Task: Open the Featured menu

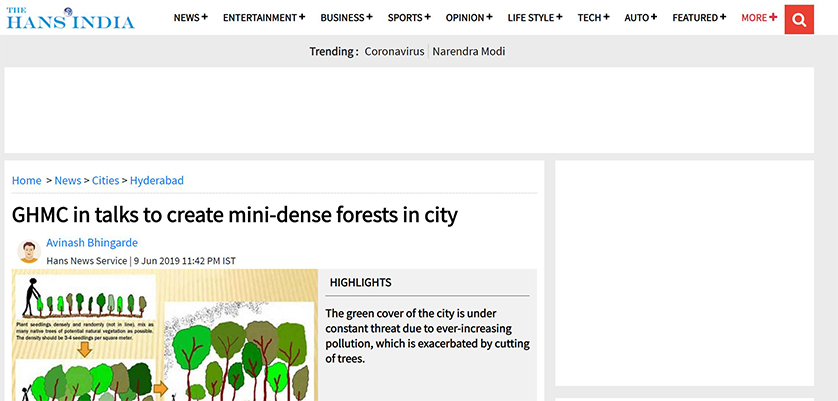Action: point(699,18)
